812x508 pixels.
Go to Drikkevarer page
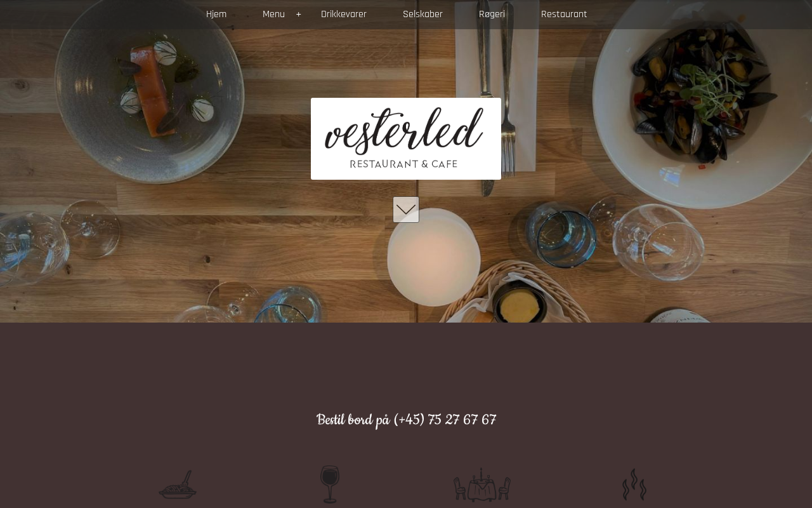coord(344,15)
